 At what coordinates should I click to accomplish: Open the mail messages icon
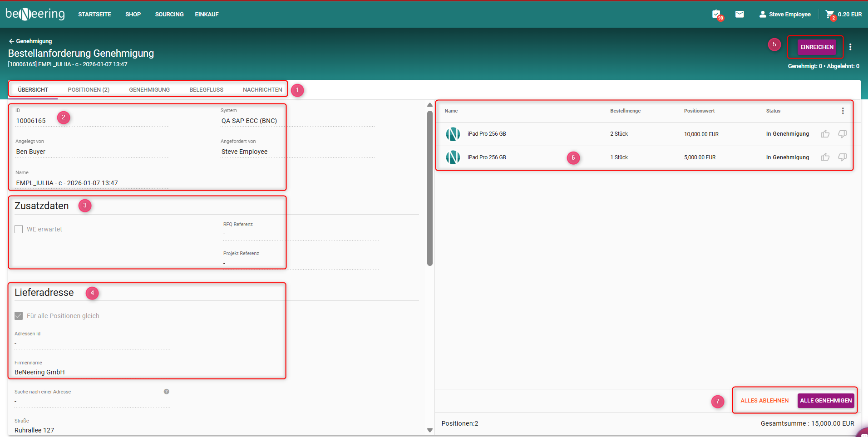(x=740, y=14)
